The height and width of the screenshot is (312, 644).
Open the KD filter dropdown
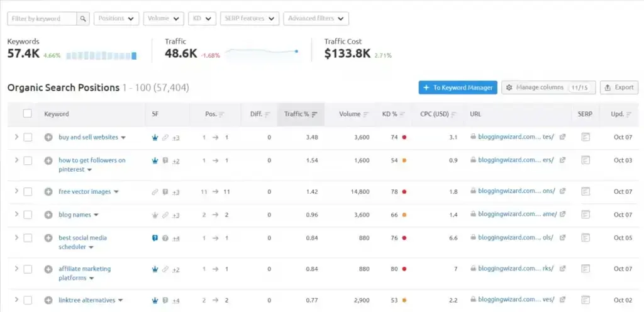click(x=202, y=18)
